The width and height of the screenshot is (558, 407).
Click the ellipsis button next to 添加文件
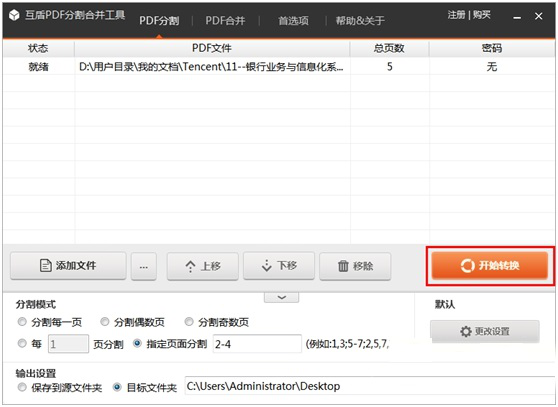(x=144, y=266)
